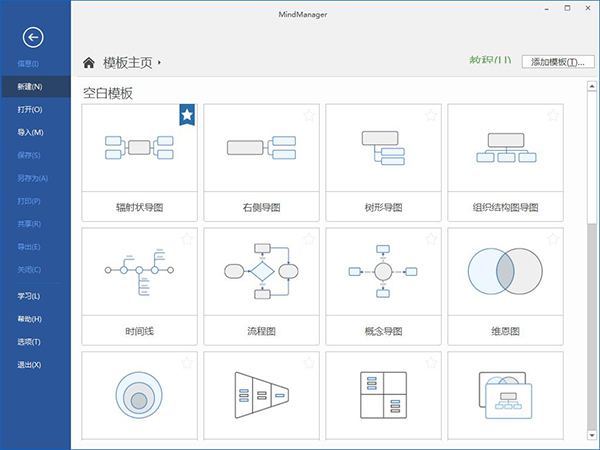This screenshot has width=600, height=450.
Task: Favorite the onion diagram template star
Action: click(x=187, y=363)
